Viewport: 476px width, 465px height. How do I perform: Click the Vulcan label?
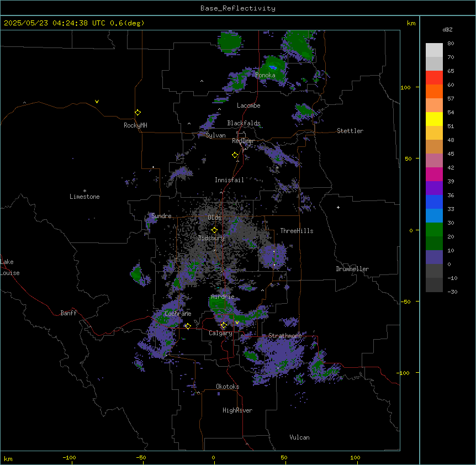point(300,437)
